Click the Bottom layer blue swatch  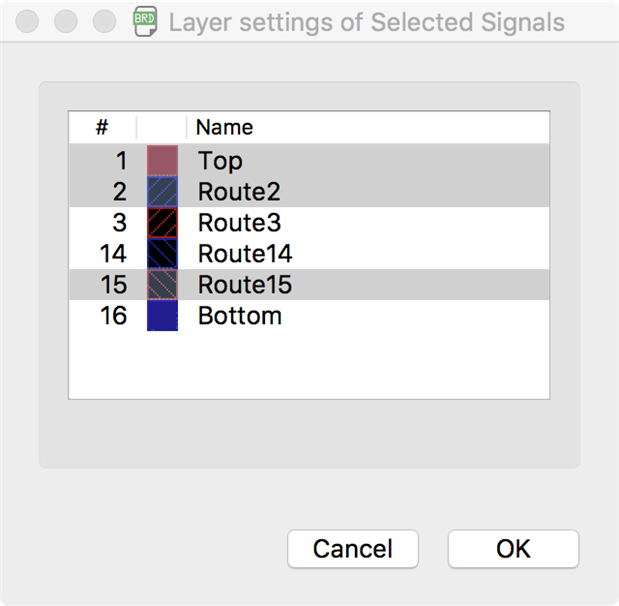click(x=162, y=316)
